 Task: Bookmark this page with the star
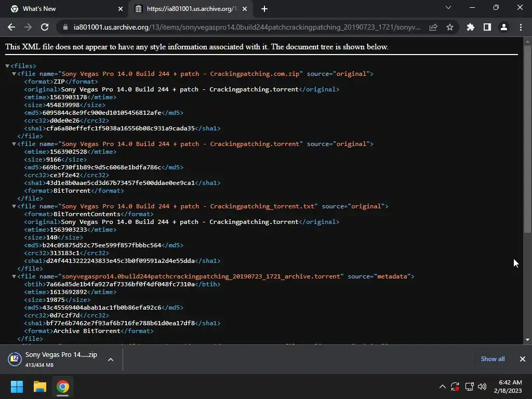coord(450,27)
